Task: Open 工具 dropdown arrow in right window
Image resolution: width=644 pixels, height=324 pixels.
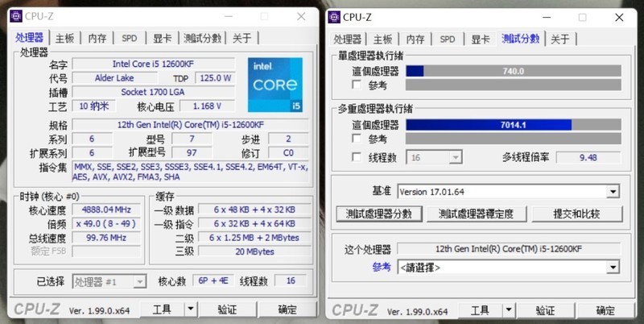Action: (509, 310)
